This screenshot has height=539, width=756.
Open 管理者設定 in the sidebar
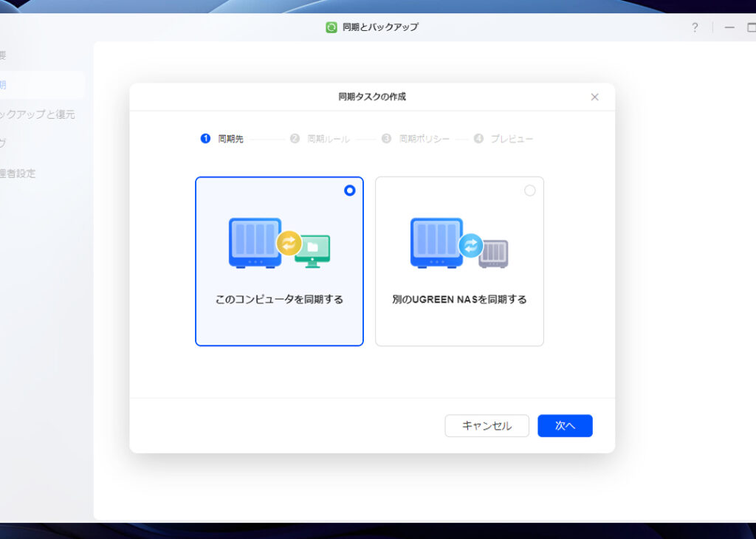pyautogui.click(x=18, y=174)
